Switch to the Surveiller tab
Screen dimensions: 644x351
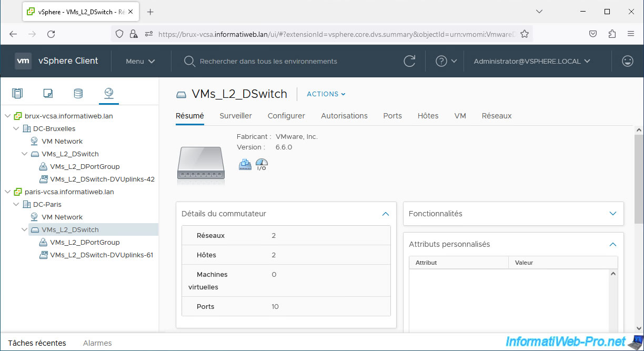236,116
